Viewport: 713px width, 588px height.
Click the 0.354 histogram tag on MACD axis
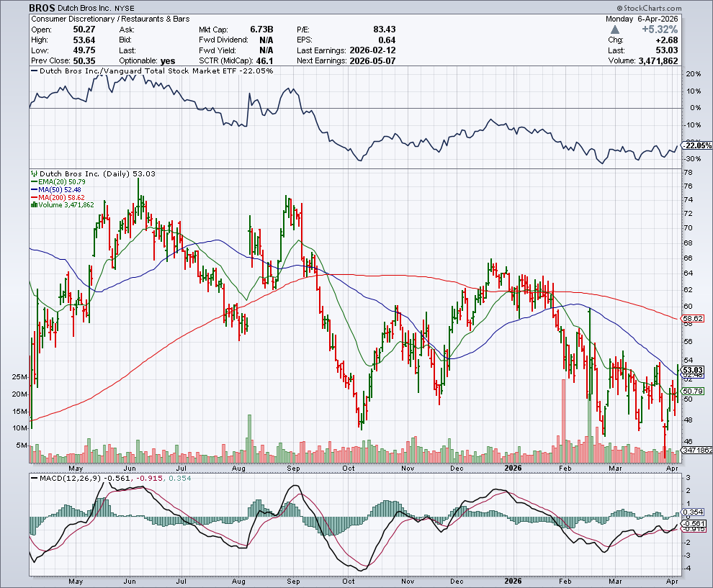point(693,512)
